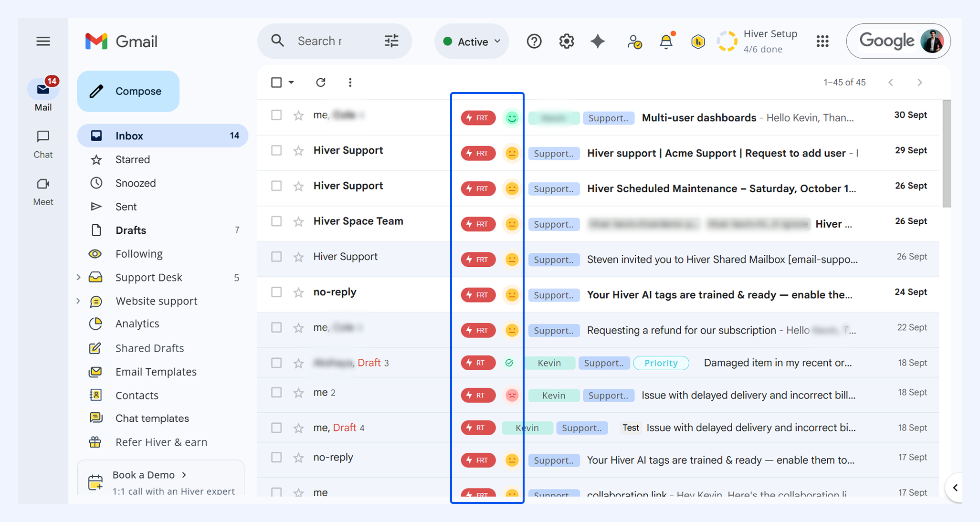The height and width of the screenshot is (522, 980).
Task: Click the Gemini sparkle icon
Action: click(x=598, y=42)
